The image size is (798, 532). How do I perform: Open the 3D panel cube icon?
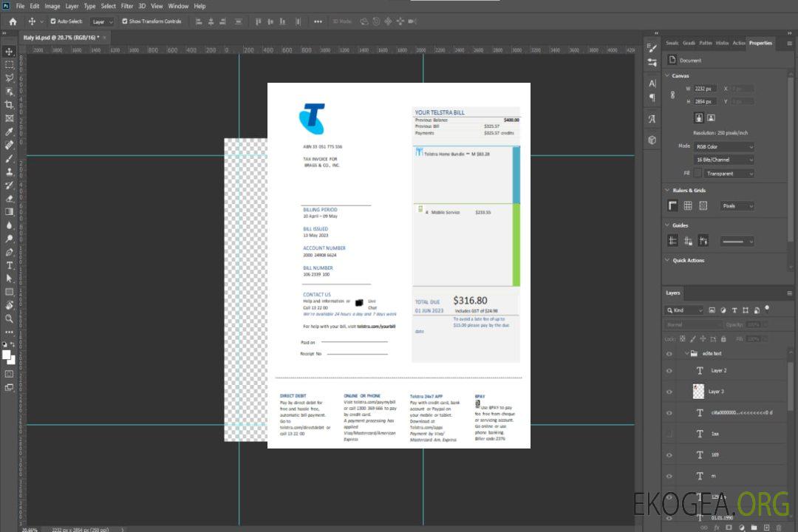[652, 140]
